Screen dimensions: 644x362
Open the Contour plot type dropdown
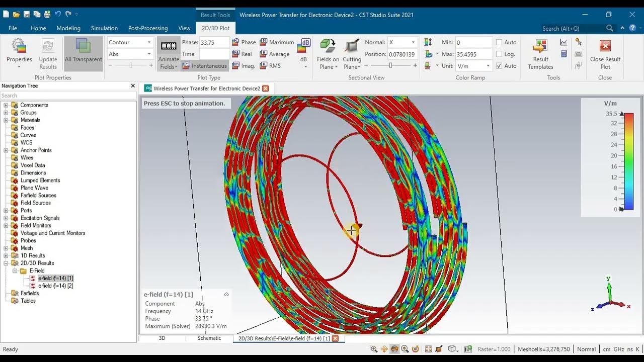130,42
